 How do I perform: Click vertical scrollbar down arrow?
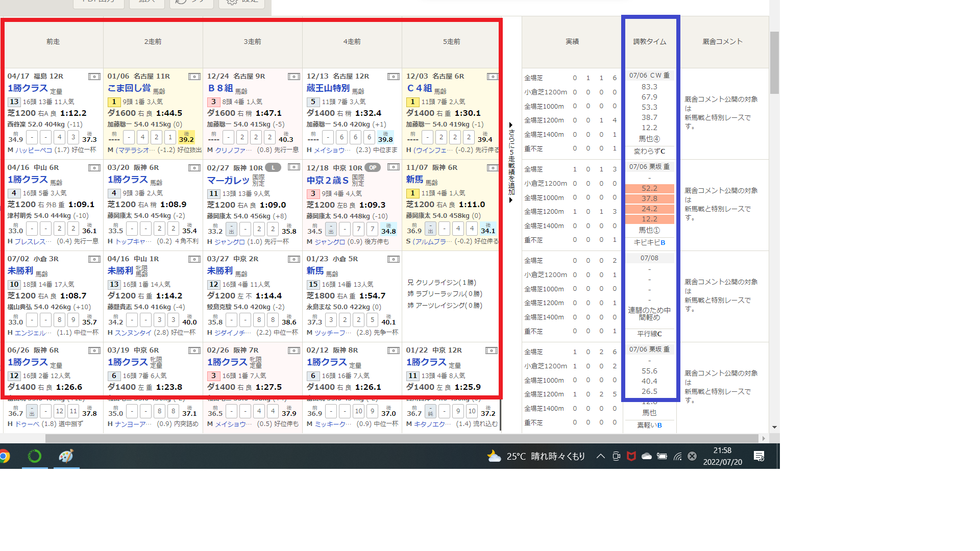pyautogui.click(x=775, y=428)
